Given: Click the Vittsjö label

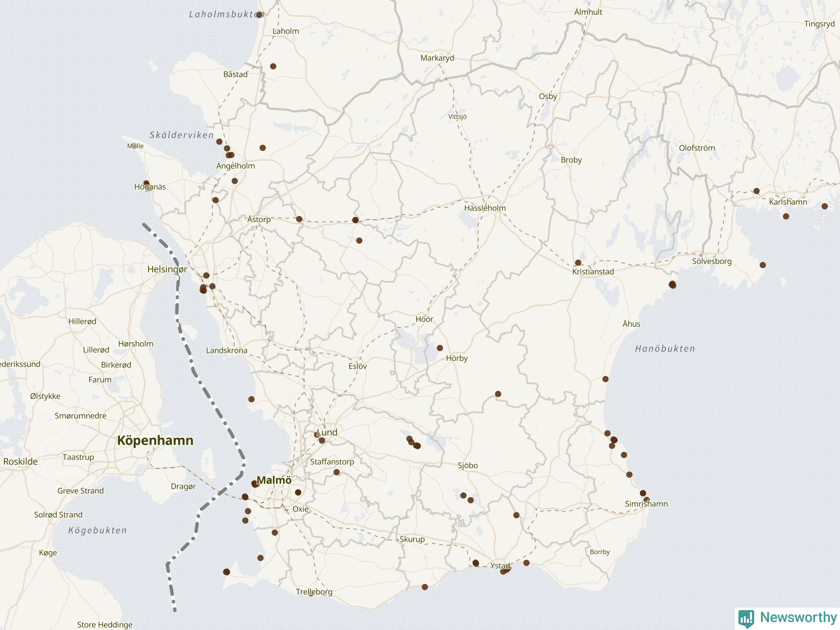Looking at the screenshot, I should pos(457,116).
